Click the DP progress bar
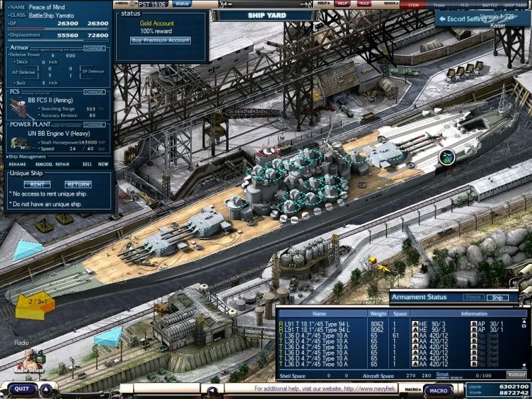 pyautogui.click(x=59, y=29)
